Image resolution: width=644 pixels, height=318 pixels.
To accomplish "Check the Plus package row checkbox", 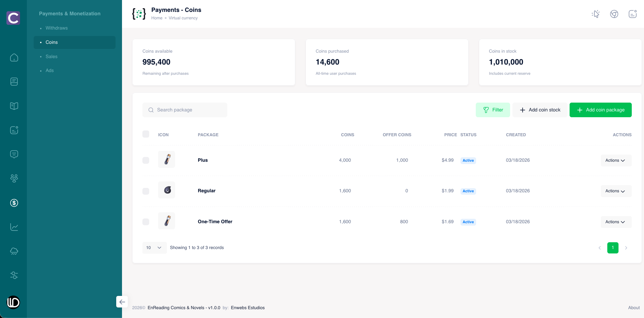I will point(146,160).
